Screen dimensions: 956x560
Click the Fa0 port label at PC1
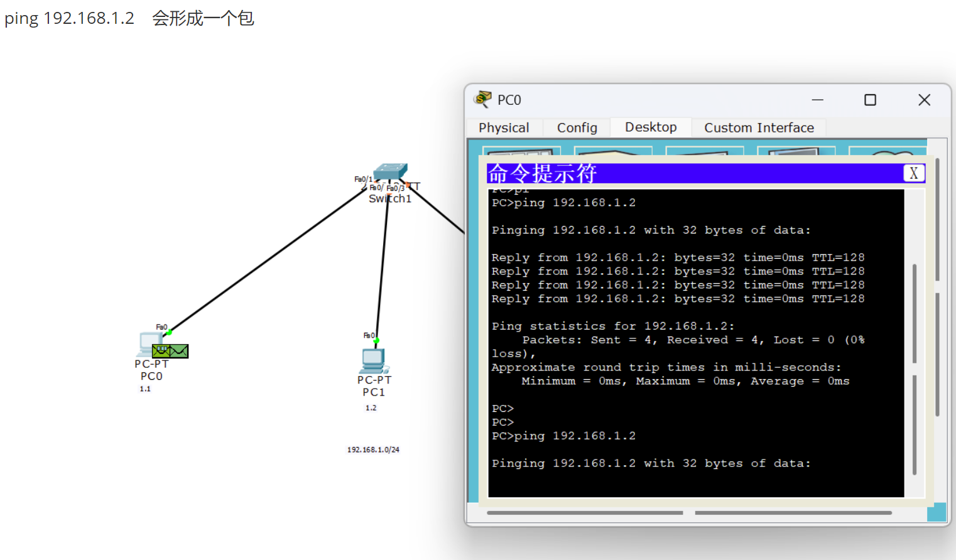[x=369, y=335]
